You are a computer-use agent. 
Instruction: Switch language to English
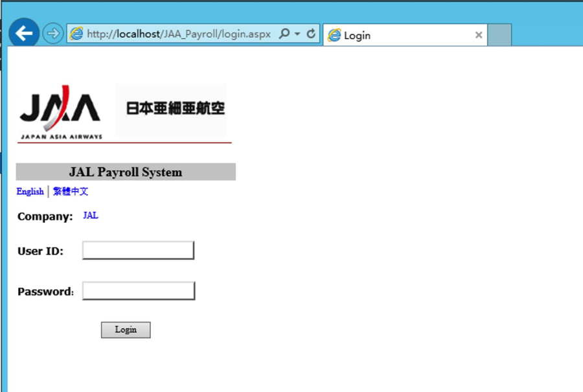30,192
